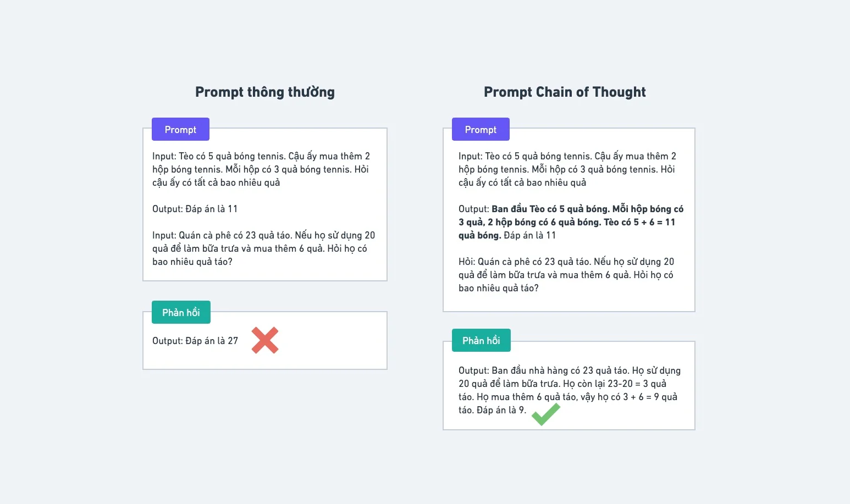Viewport: 850px width, 504px height.
Task: Click the right tennis ball Input paragraph
Action: tap(567, 169)
